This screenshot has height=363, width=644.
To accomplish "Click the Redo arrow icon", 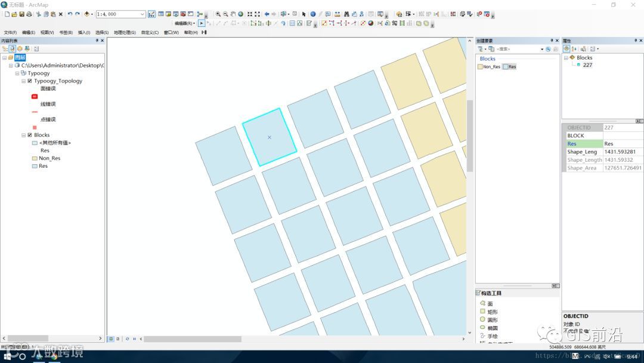I will tap(77, 14).
